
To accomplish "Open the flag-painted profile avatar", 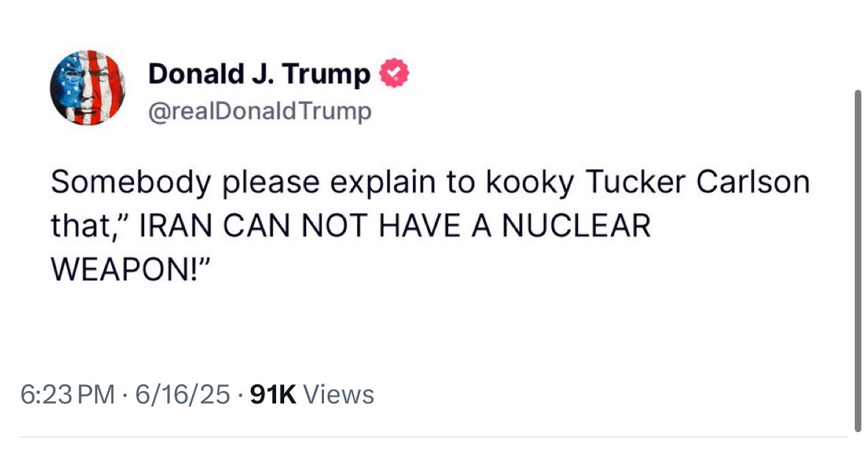I will [88, 88].
